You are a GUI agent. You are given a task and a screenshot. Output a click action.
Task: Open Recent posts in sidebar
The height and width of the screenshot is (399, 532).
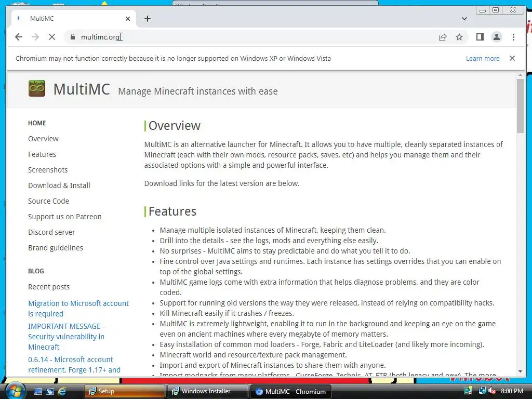(x=49, y=287)
